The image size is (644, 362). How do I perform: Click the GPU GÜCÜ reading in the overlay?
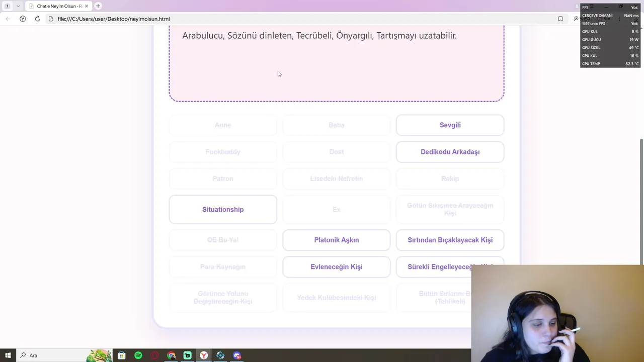tap(610, 40)
